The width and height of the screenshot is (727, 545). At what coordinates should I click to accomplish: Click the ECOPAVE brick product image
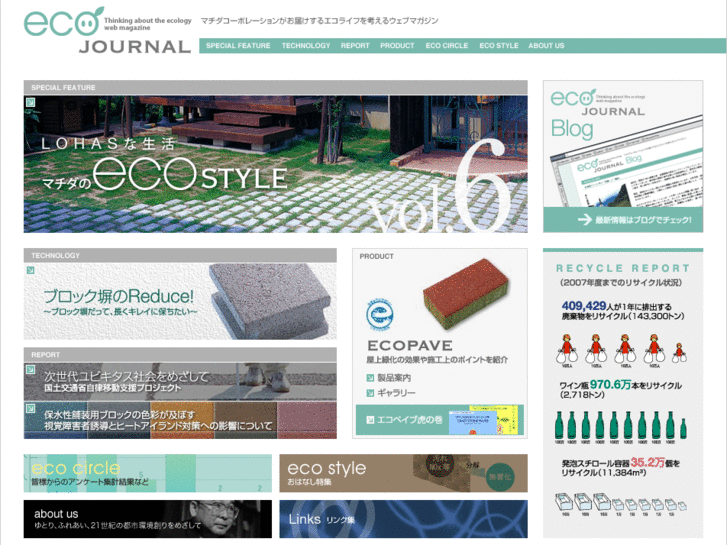[x=466, y=293]
